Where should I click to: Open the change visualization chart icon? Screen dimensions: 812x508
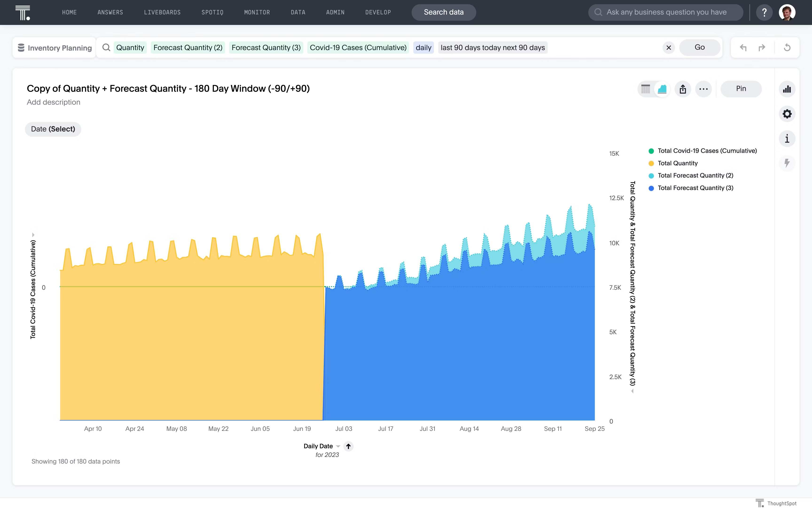[x=787, y=89]
